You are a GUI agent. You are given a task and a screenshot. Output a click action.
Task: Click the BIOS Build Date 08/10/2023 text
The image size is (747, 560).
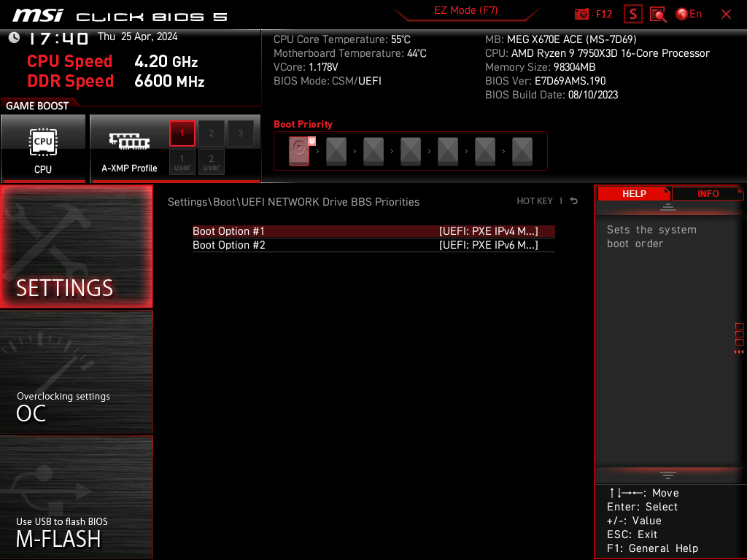(551, 94)
